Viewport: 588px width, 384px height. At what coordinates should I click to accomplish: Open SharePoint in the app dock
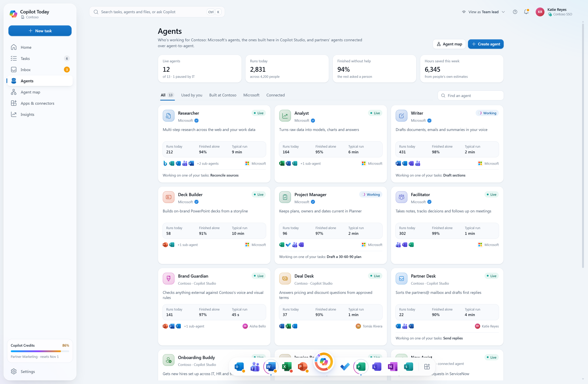(x=408, y=367)
